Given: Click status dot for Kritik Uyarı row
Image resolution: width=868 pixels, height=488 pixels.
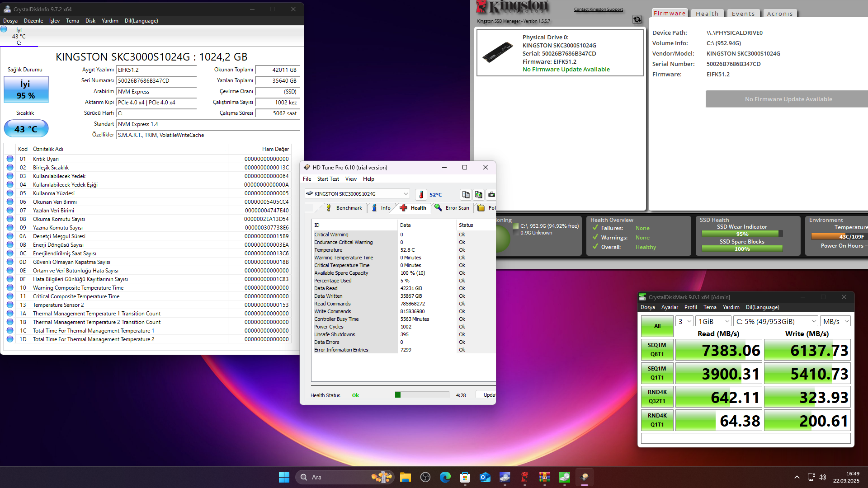Looking at the screenshot, I should 10,159.
